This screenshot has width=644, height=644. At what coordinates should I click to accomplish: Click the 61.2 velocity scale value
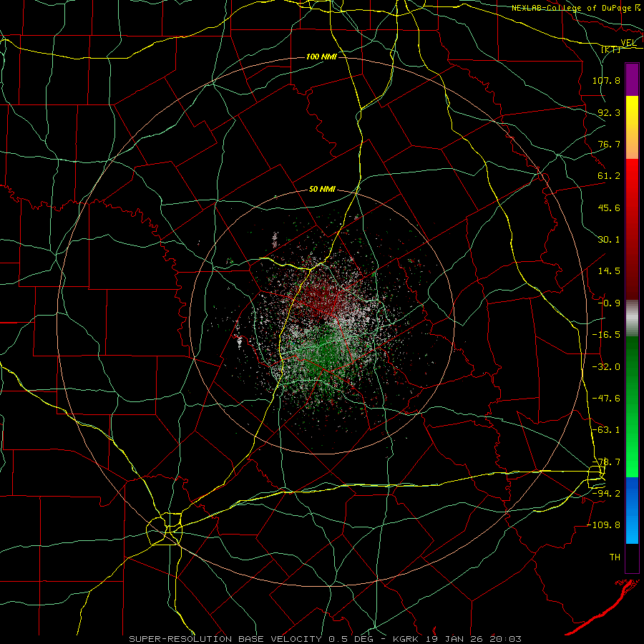tap(609, 176)
